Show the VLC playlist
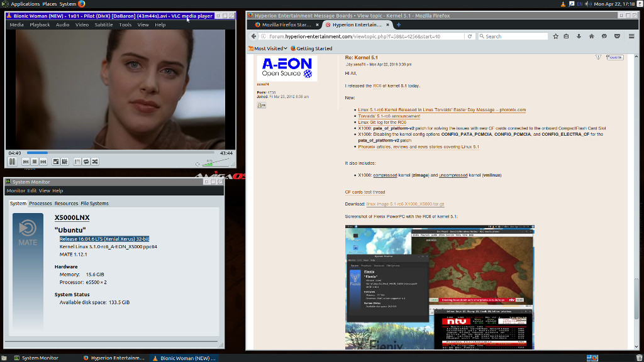 pyautogui.click(x=77, y=162)
